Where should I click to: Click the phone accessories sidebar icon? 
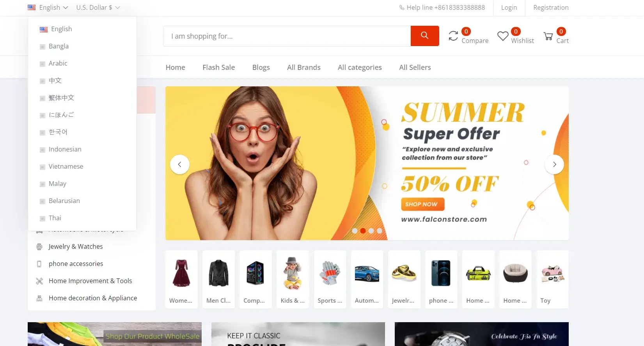tap(39, 264)
